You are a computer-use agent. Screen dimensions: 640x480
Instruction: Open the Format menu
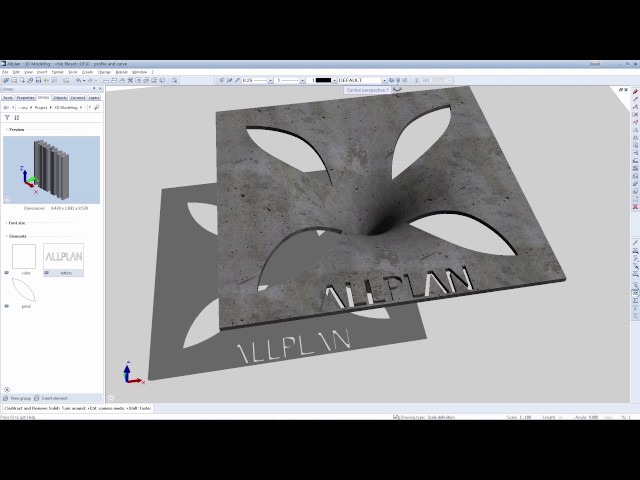58,72
